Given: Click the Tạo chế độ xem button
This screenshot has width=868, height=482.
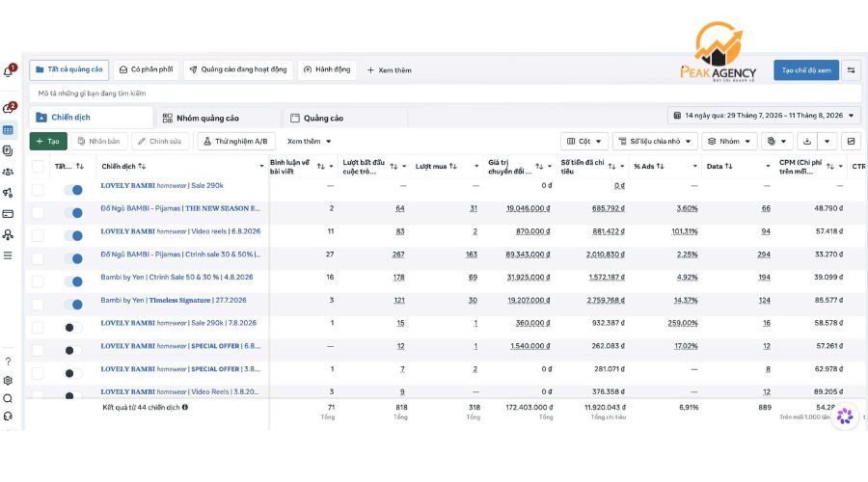Looking at the screenshot, I should (x=806, y=70).
